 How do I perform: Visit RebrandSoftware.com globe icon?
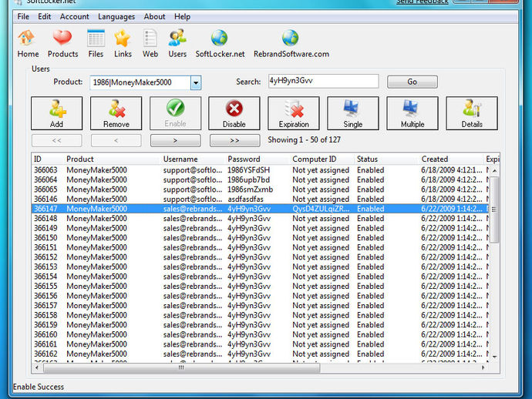click(x=291, y=43)
